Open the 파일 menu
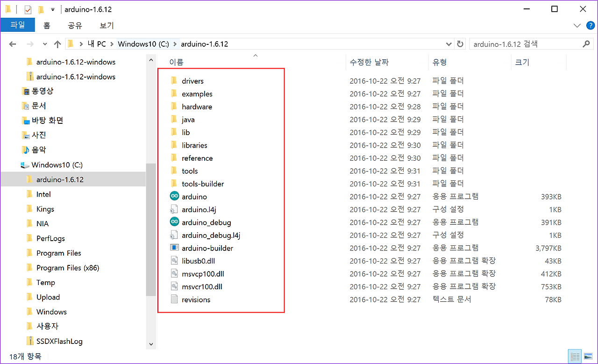 point(18,25)
